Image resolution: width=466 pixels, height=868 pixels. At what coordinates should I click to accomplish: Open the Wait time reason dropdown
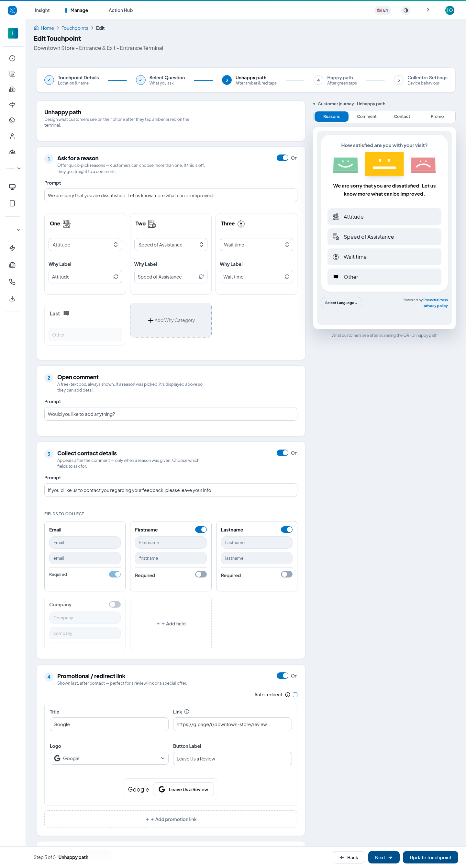pyautogui.click(x=256, y=245)
